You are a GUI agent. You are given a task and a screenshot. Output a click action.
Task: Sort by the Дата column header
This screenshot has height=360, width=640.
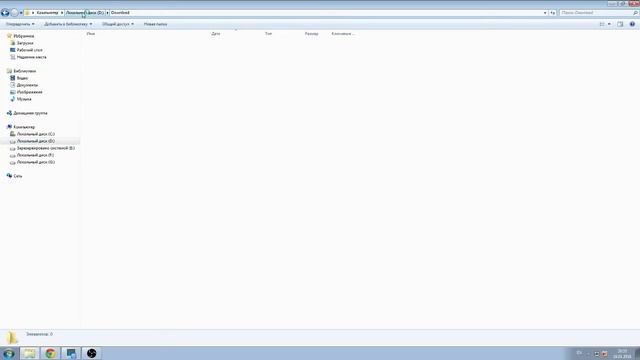pyautogui.click(x=216, y=33)
